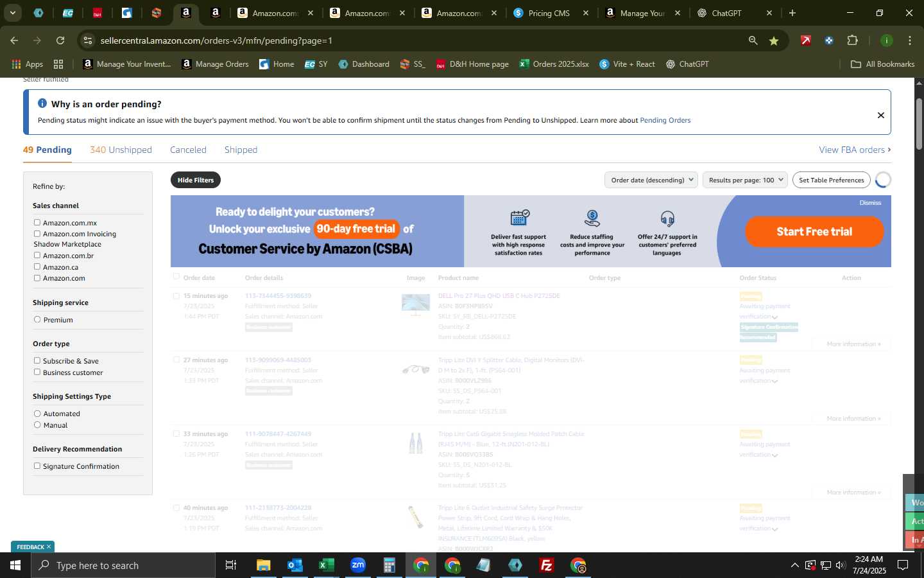Open the View FBA orders link
The width and height of the screenshot is (924, 578).
point(855,150)
